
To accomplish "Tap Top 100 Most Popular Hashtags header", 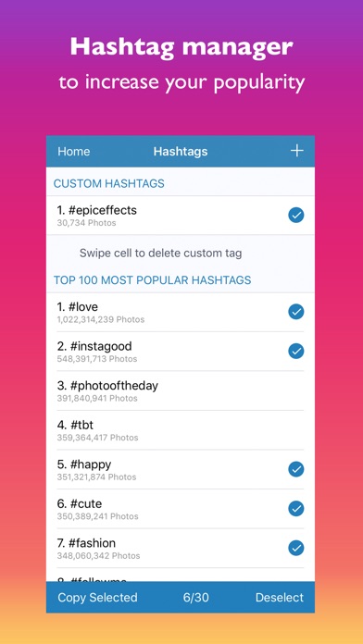I will pyautogui.click(x=152, y=280).
